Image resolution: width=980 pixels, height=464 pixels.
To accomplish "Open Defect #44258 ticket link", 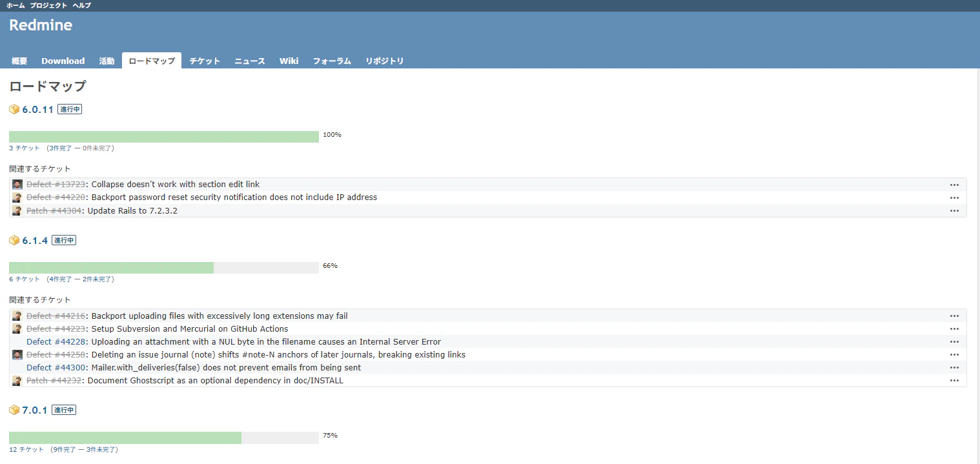I will point(56,355).
